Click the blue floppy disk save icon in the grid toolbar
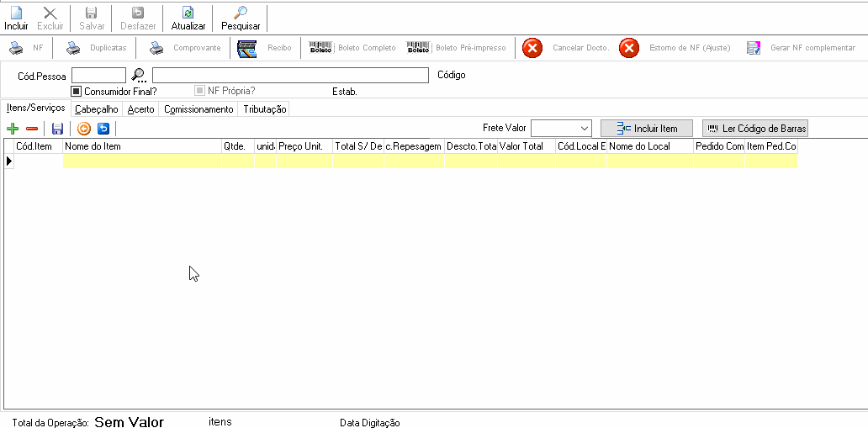 click(x=57, y=129)
